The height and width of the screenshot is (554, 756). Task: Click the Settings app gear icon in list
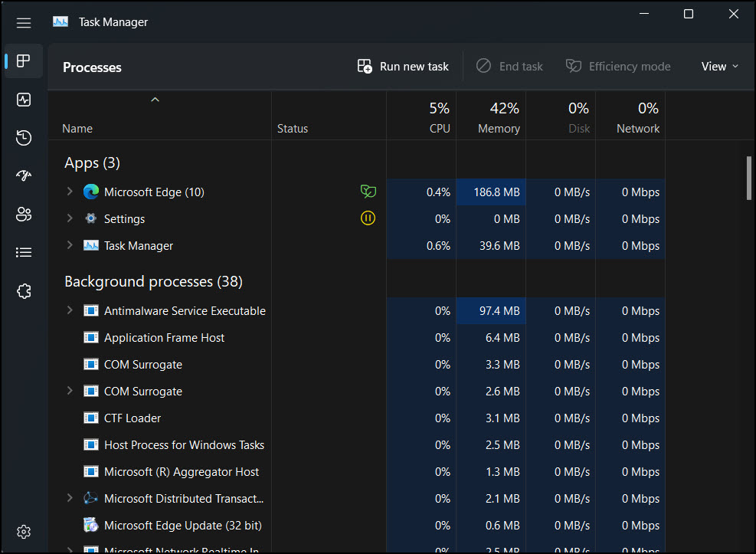click(x=90, y=218)
